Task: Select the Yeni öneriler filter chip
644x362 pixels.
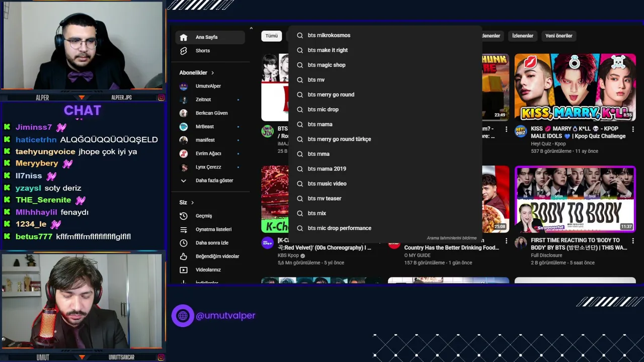Action: coord(559,36)
